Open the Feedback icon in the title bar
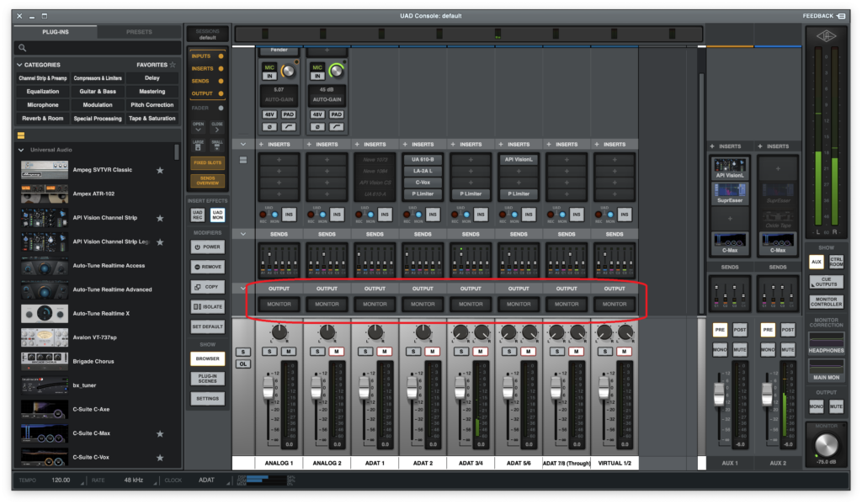Screen dimensions: 862x504 [x=841, y=16]
